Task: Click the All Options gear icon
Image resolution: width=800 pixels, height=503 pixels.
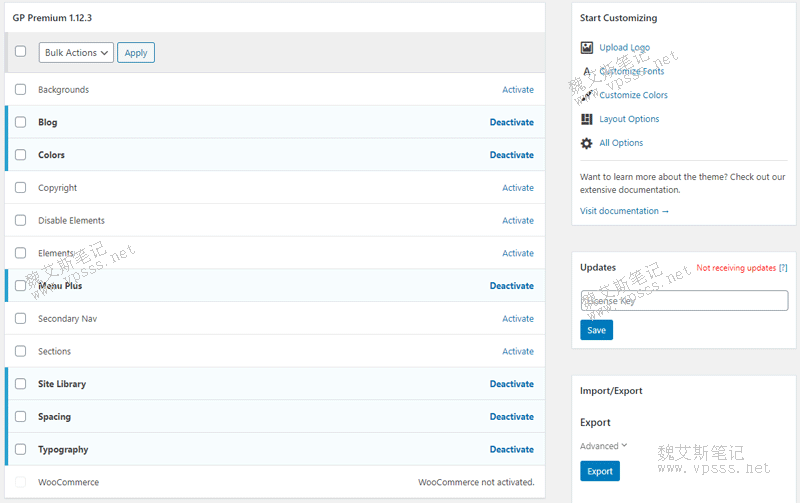Action: pyautogui.click(x=586, y=143)
